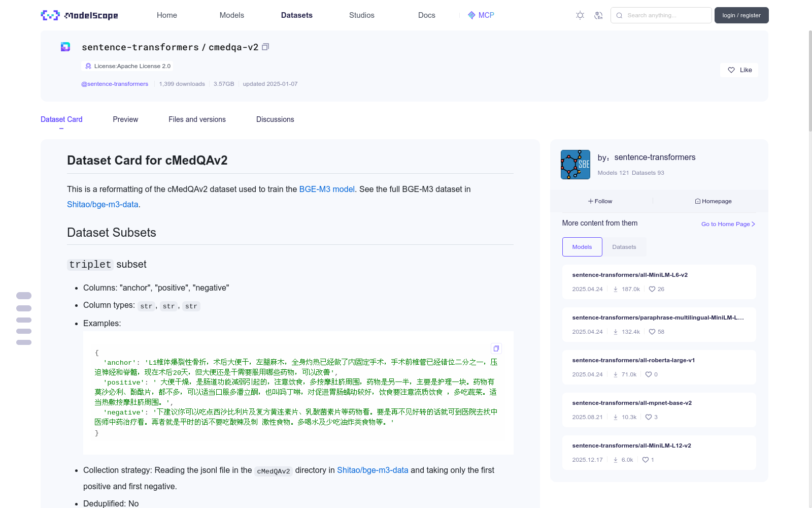
Task: Open the sentence-transformers SBERT avatar
Action: pos(576,165)
